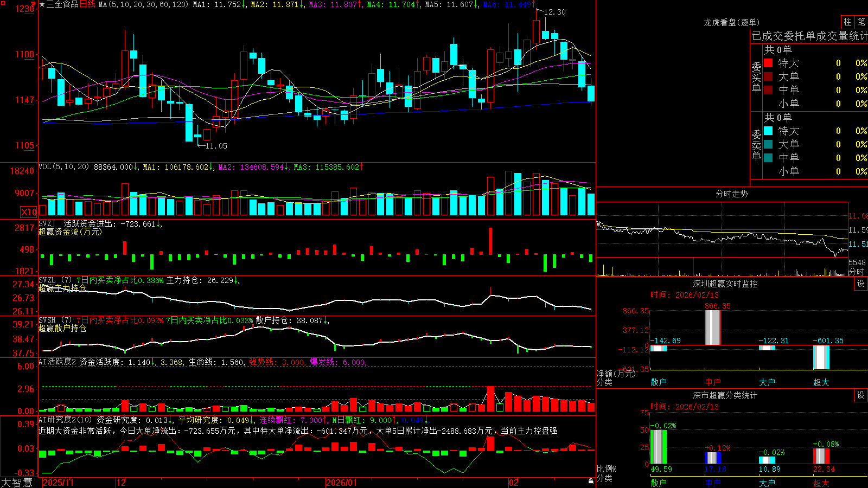Click the 深圳超赢实时监控 panel title
The height and width of the screenshot is (488, 868).
725,284
